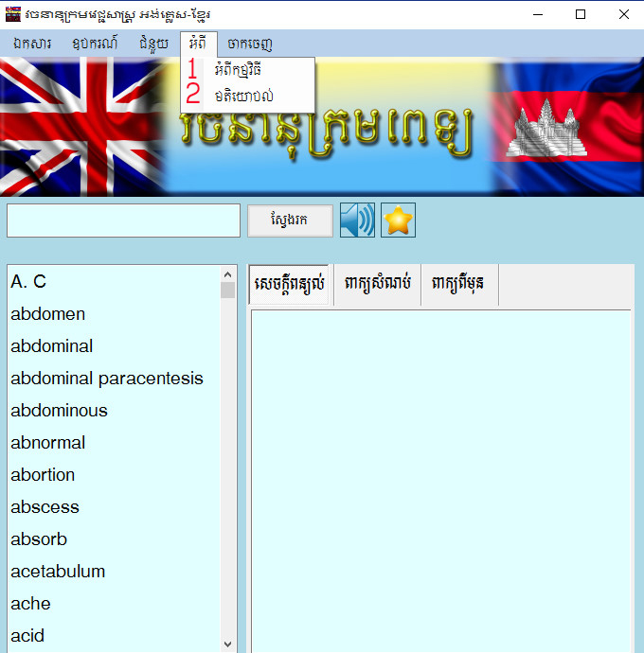
Task: Select 'A. C' in word list
Action: [114, 281]
